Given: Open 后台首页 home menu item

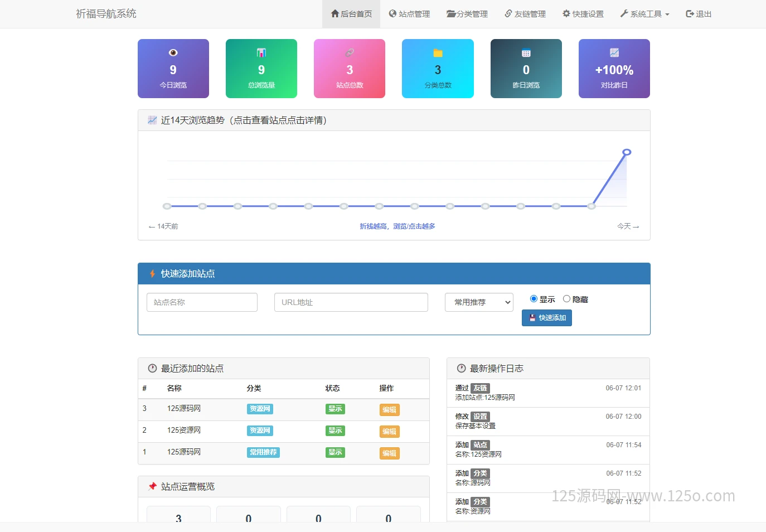Looking at the screenshot, I should (351, 14).
